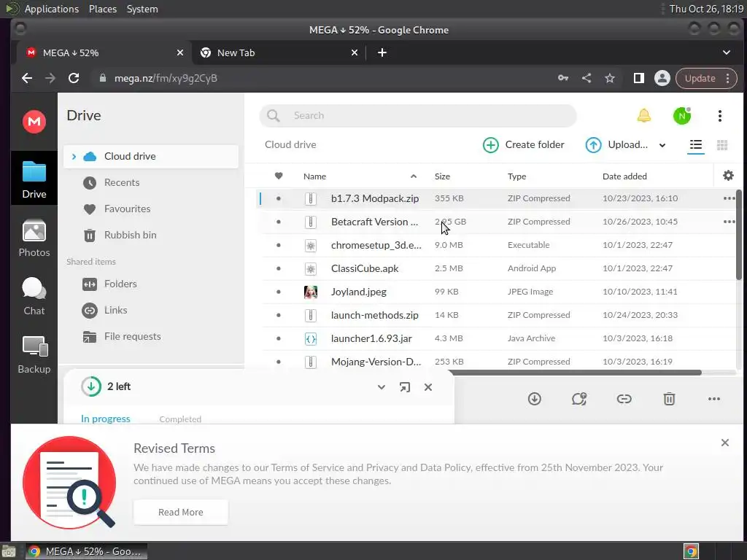
Task: Collapse the transfers panel chevron
Action: (381, 387)
